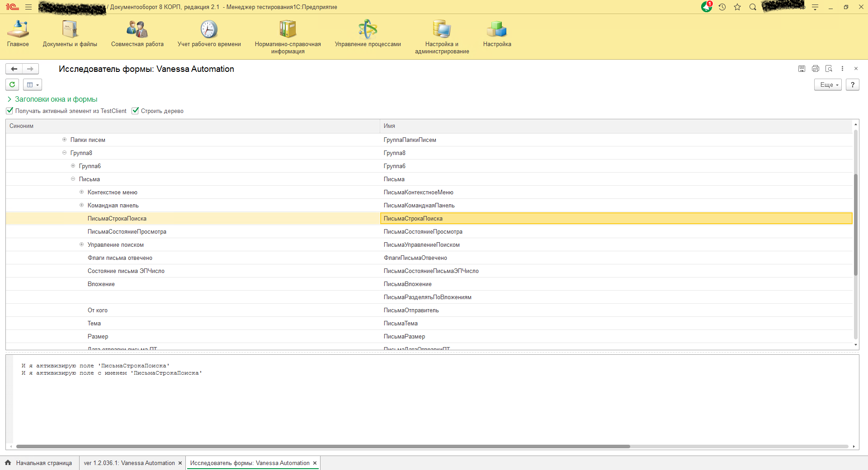Click the tree vertical scrollbar thumb
The width and height of the screenshot is (868, 470).
click(856, 225)
